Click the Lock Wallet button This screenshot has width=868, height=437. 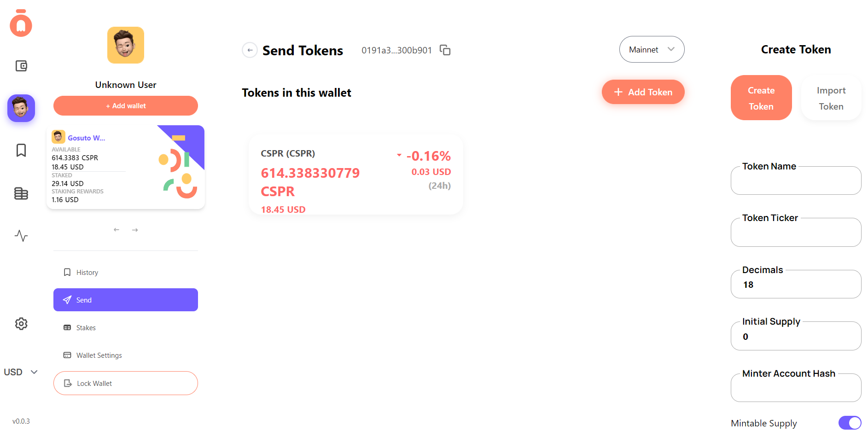(x=126, y=383)
